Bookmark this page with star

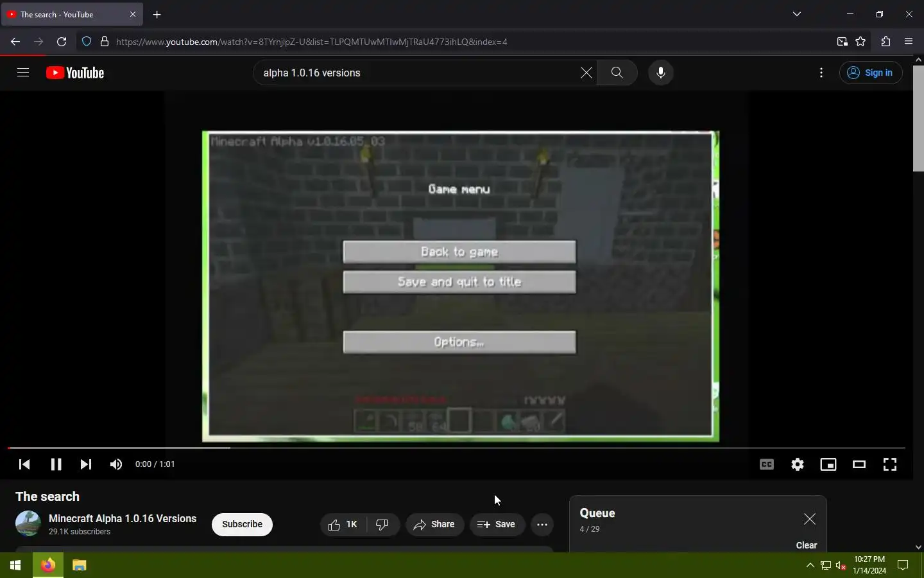[861, 42]
